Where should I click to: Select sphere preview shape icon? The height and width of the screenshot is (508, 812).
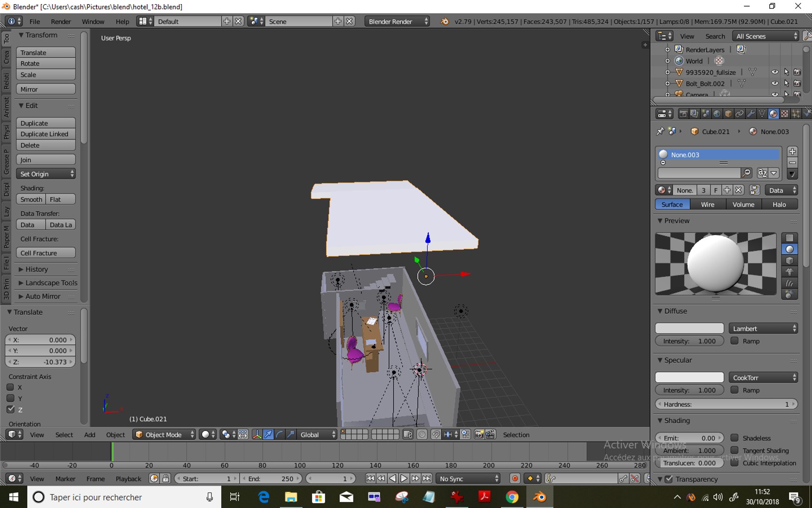(x=789, y=249)
